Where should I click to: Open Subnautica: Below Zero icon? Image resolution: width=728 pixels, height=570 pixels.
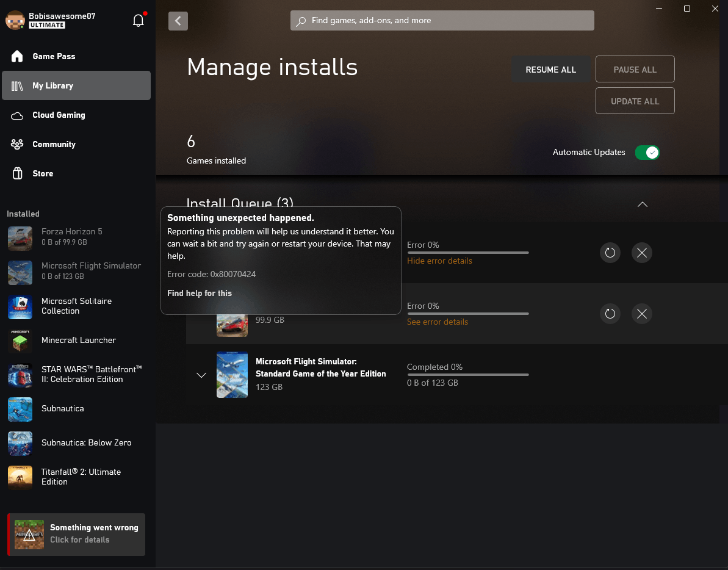tap(20, 444)
